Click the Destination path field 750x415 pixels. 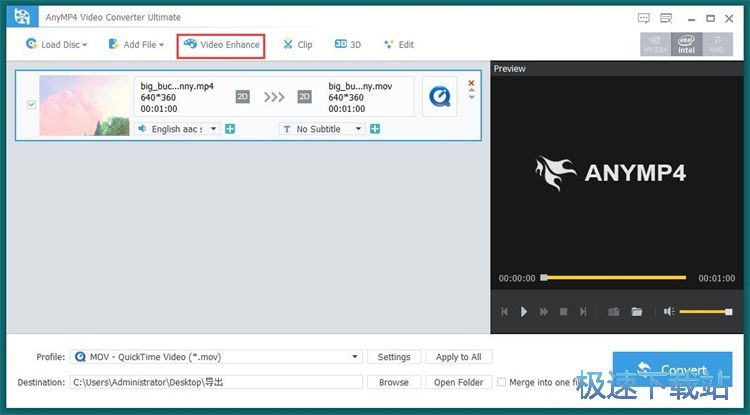(x=216, y=382)
